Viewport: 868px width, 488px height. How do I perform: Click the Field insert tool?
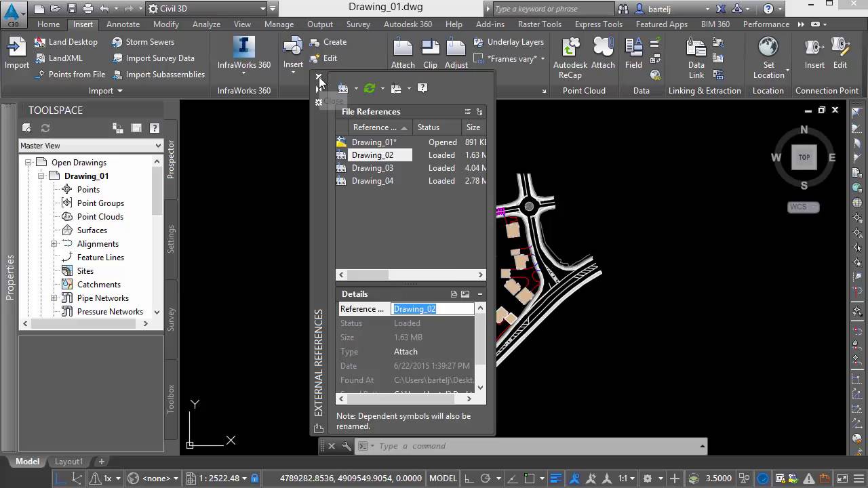[x=633, y=54]
